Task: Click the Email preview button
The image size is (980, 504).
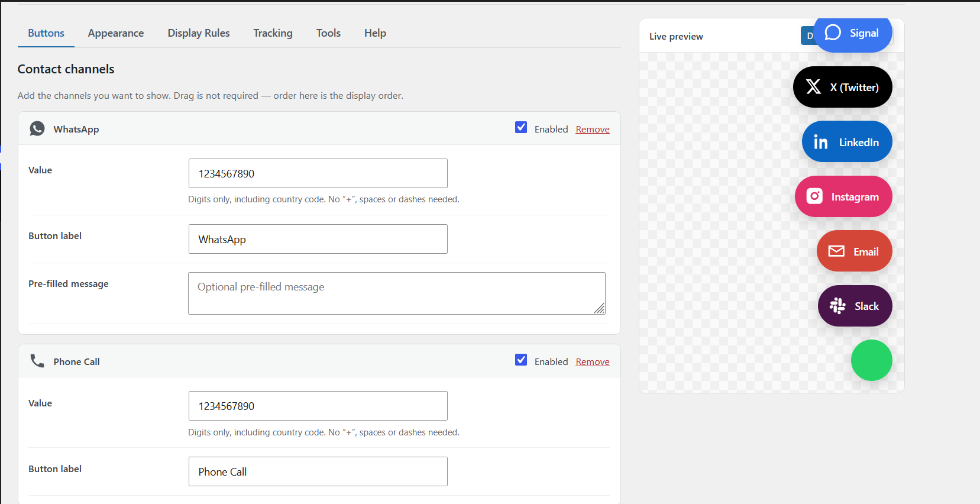Action: (x=854, y=251)
